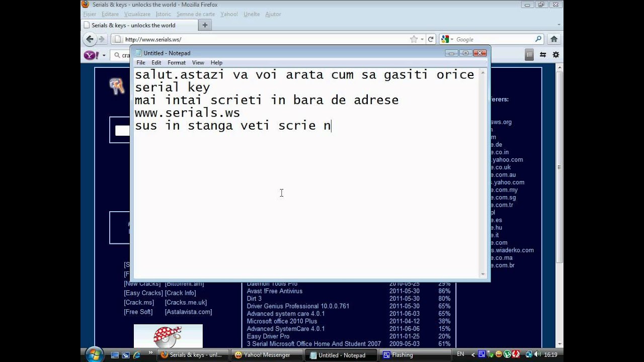Open the search engine selector dropdown

click(452, 39)
